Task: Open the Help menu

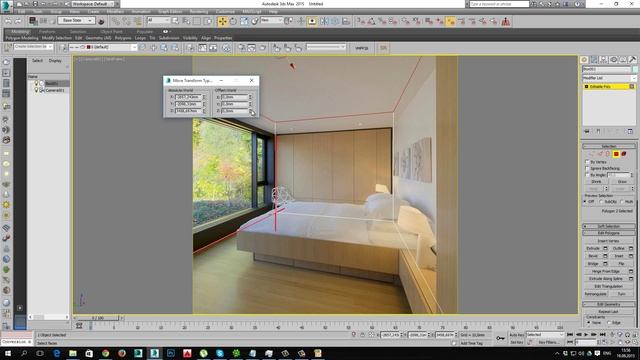Action: tap(273, 12)
